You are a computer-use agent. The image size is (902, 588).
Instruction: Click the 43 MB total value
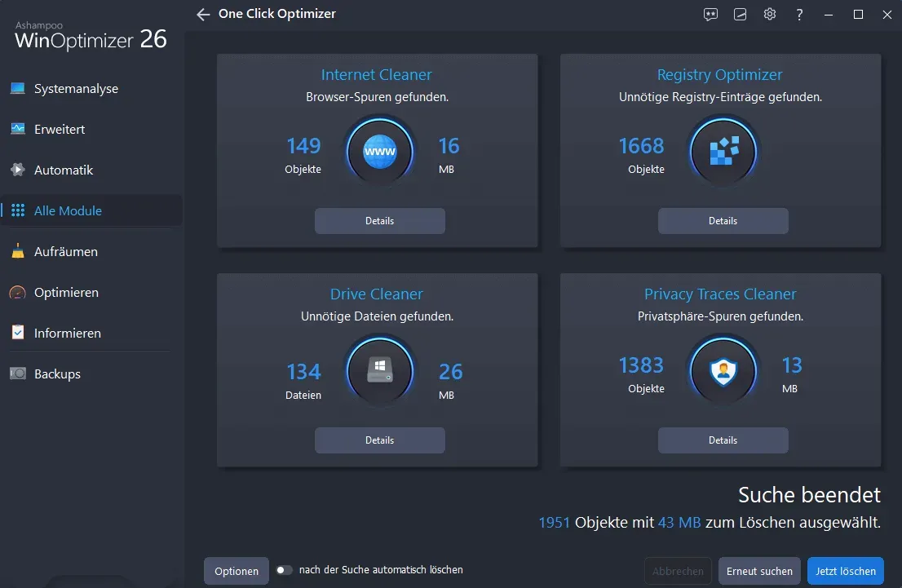679,523
